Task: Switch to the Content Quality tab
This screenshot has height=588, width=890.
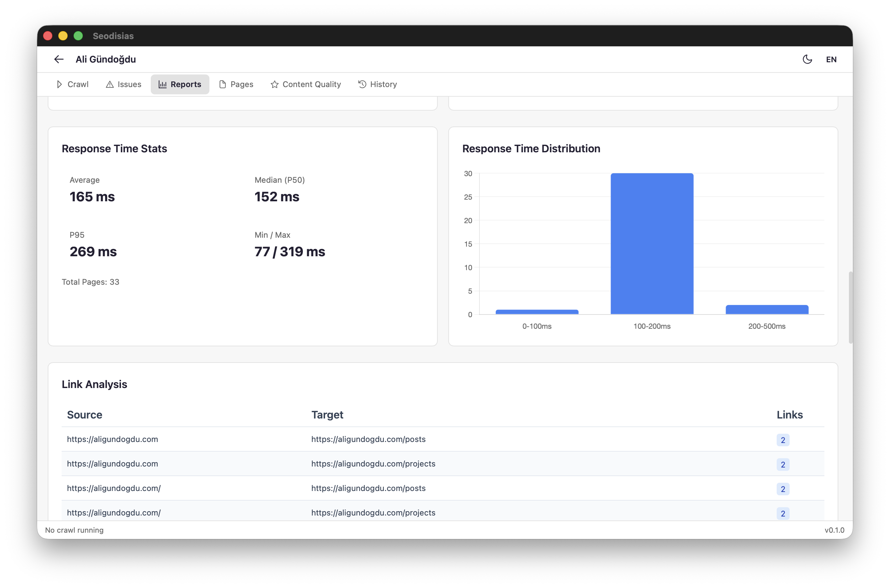Action: [311, 84]
